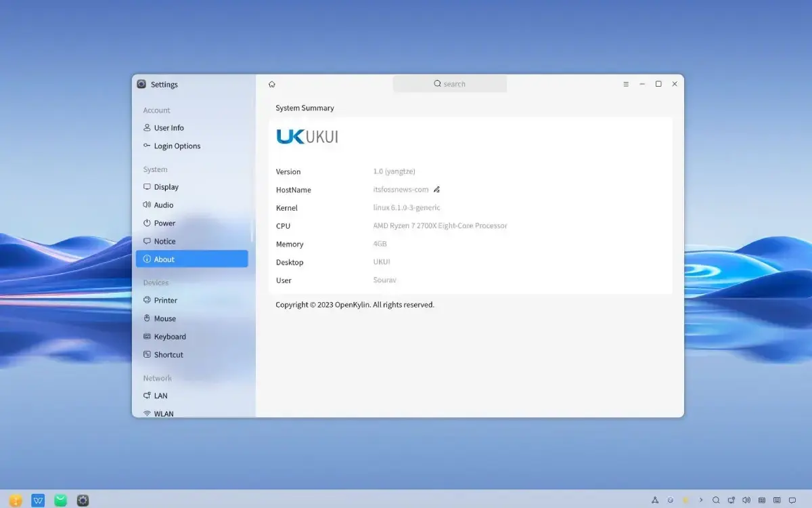
Task: Click the kernel value "linux 6.1.0-3-generic"
Action: point(407,208)
